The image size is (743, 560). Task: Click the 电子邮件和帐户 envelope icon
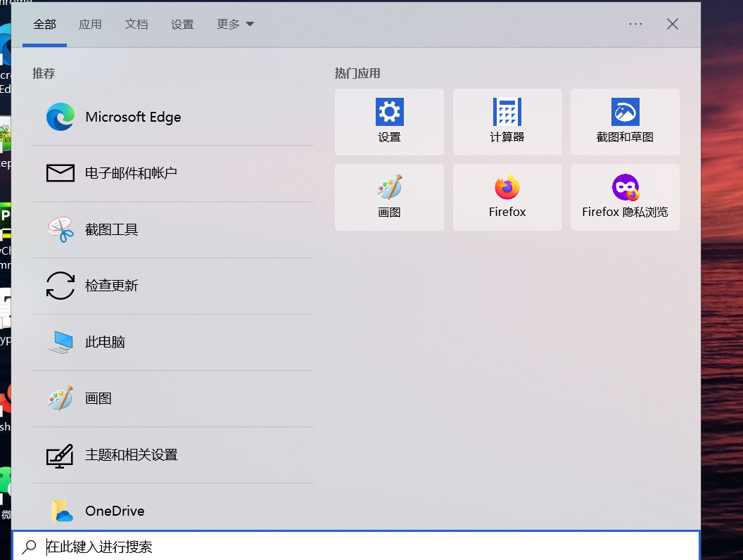point(61,173)
